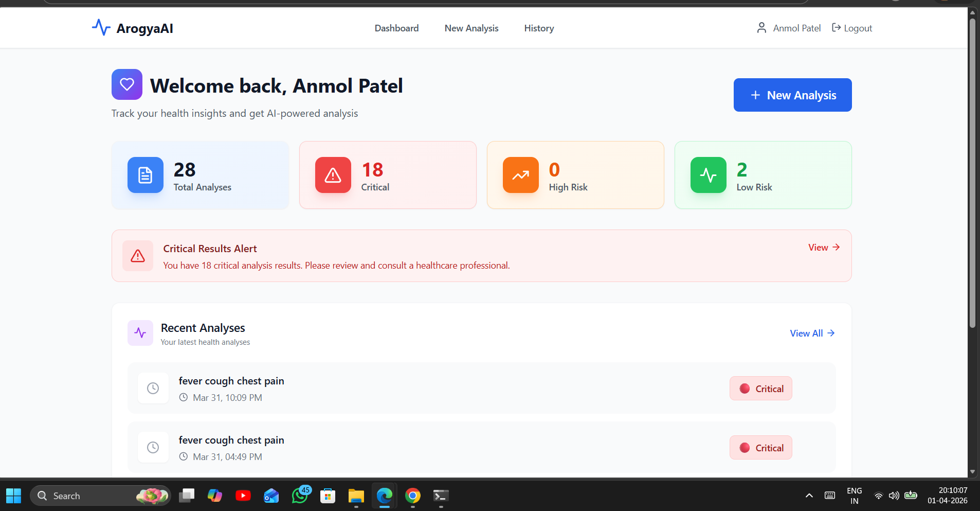Screen dimensions: 980x511
Task: Open YouTube from the taskbar
Action: click(243, 496)
